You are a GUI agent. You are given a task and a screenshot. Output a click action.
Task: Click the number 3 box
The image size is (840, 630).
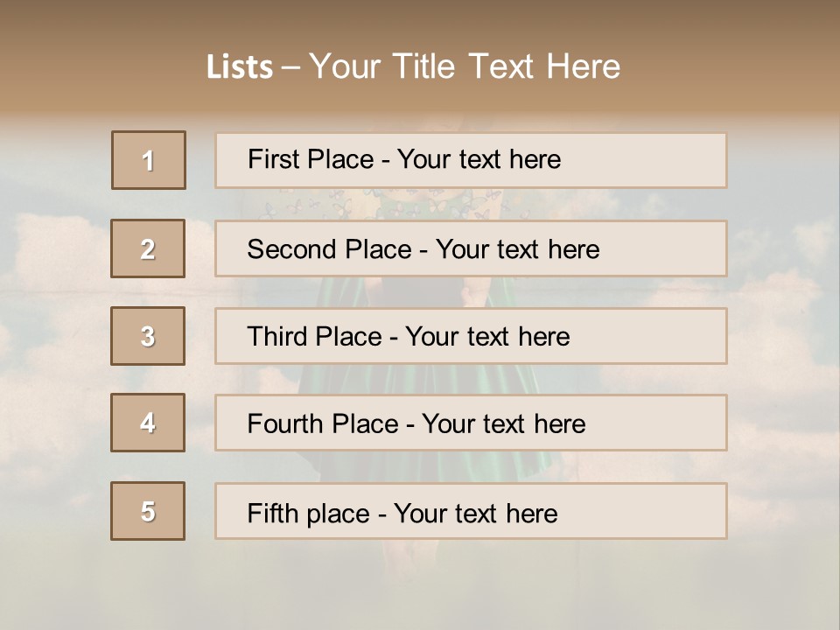coord(148,336)
